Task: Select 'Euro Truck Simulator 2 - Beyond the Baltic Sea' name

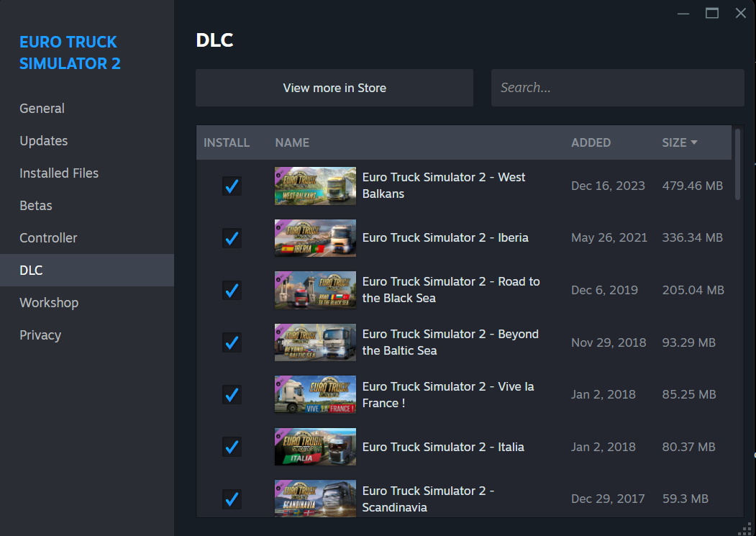Action: point(450,342)
